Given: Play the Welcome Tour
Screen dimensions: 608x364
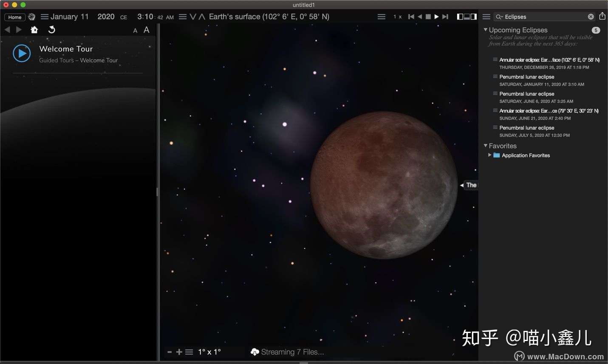Looking at the screenshot, I should click(x=22, y=54).
